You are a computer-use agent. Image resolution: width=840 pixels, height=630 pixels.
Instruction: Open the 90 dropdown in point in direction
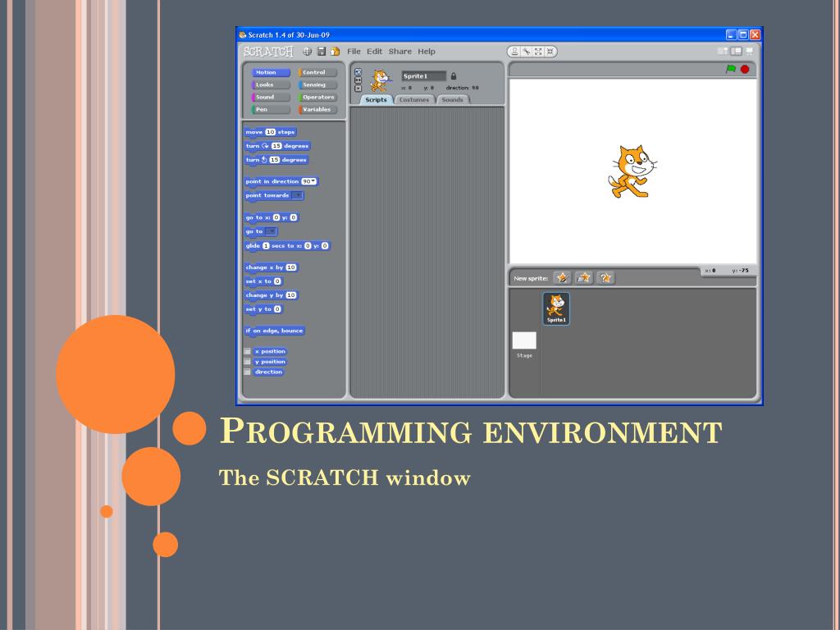[x=309, y=181]
